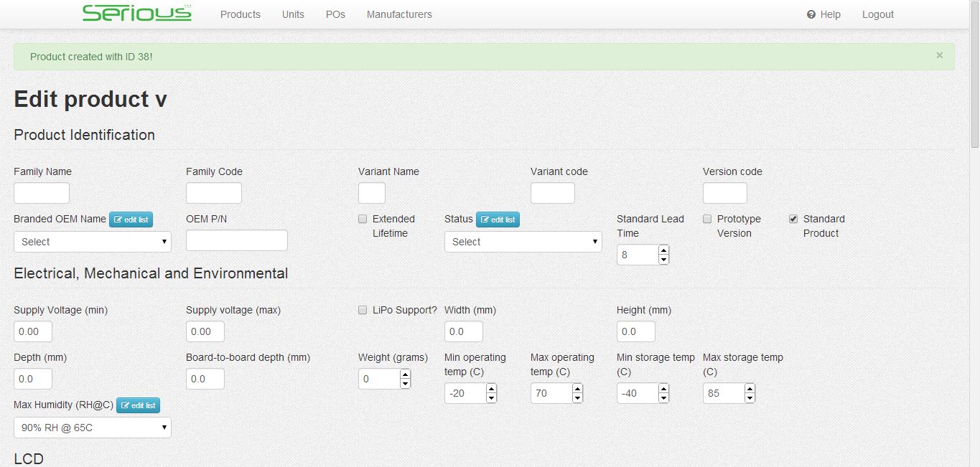
Task: Click the Logout link
Action: 877,14
